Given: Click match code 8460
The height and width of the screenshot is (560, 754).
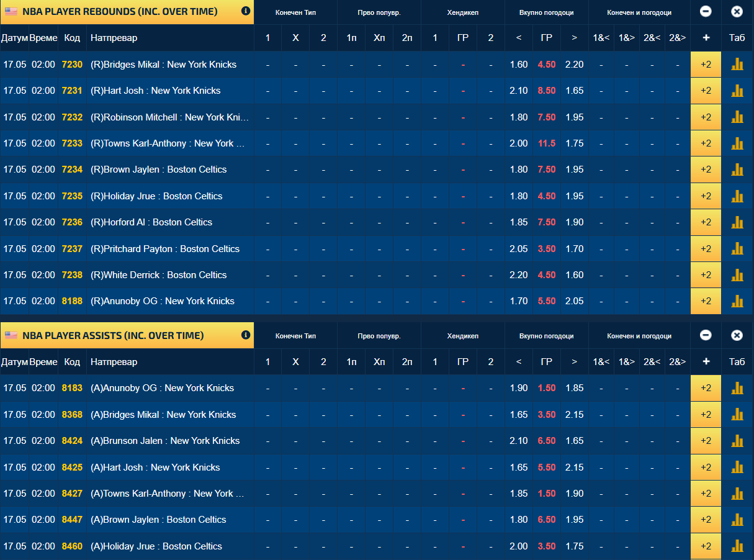Looking at the screenshot, I should click(x=72, y=546).
